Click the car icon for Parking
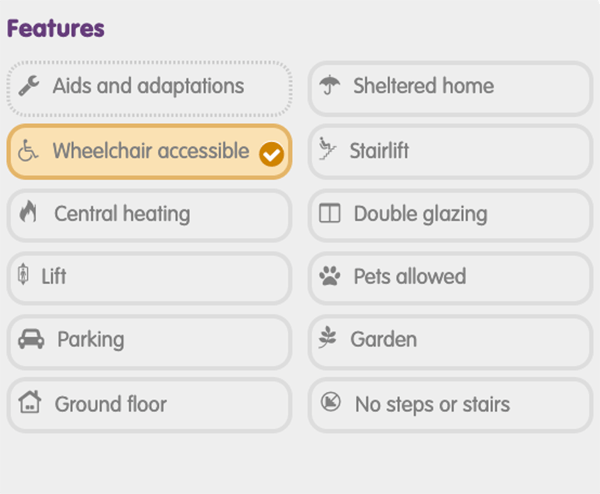This screenshot has height=494, width=600. tap(31, 339)
